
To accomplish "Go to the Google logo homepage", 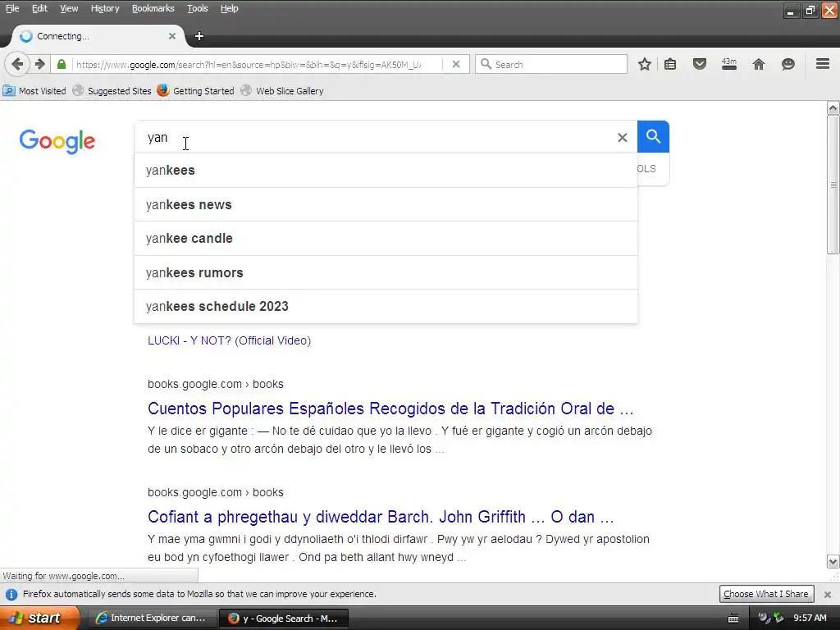I will pos(57,141).
